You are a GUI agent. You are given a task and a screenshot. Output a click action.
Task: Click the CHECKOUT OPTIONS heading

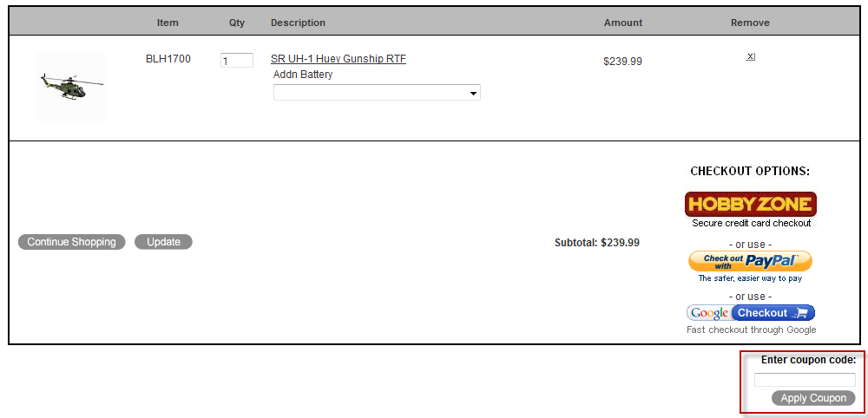coord(750,172)
